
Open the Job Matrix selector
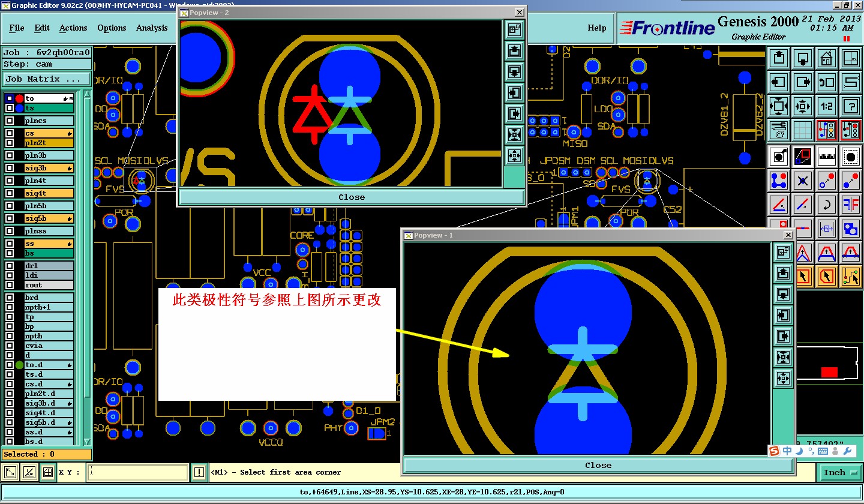pos(47,79)
